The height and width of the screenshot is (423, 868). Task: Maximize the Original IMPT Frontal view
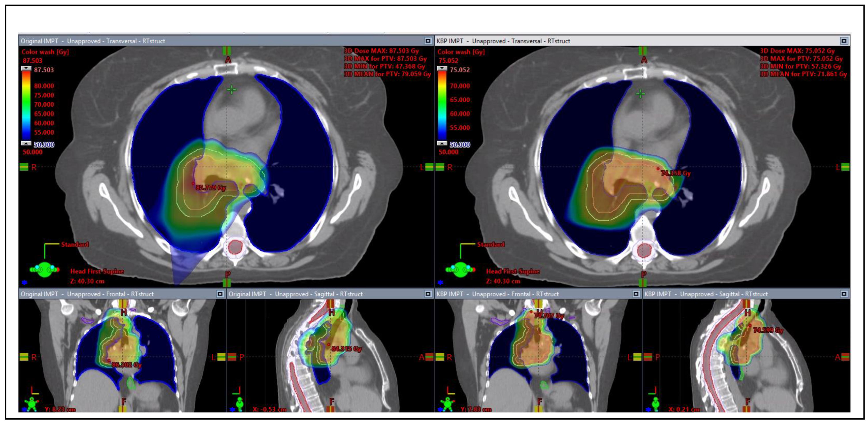tap(220, 294)
